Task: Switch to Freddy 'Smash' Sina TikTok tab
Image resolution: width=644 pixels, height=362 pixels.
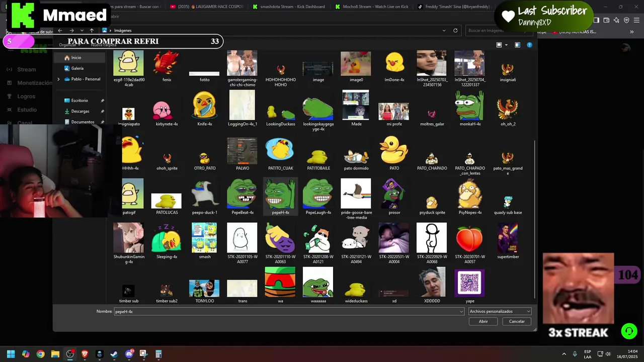Action: click(x=454, y=7)
